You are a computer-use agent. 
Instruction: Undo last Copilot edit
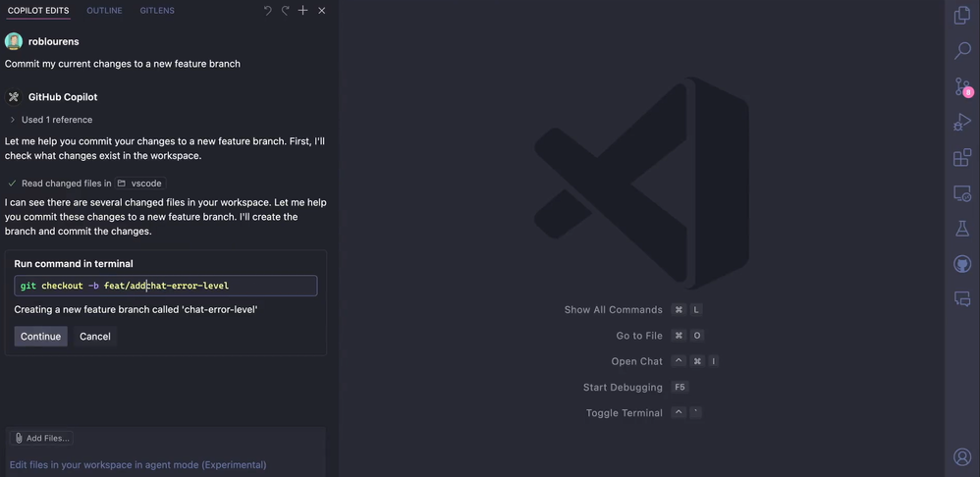click(x=267, y=11)
